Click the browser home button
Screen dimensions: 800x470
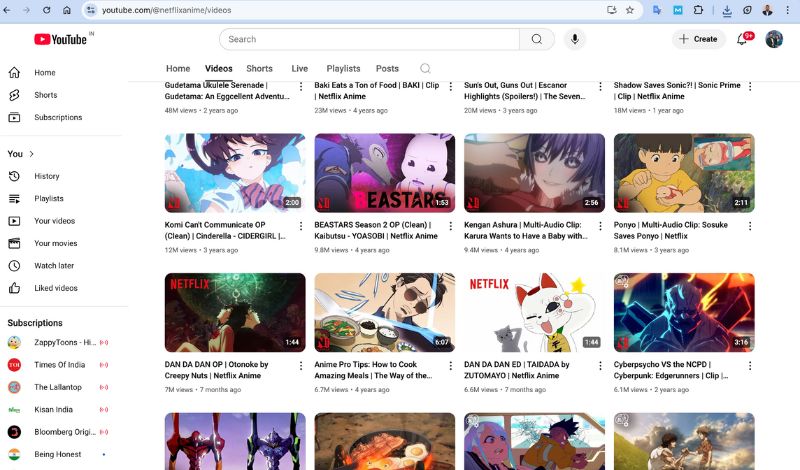pos(67,10)
